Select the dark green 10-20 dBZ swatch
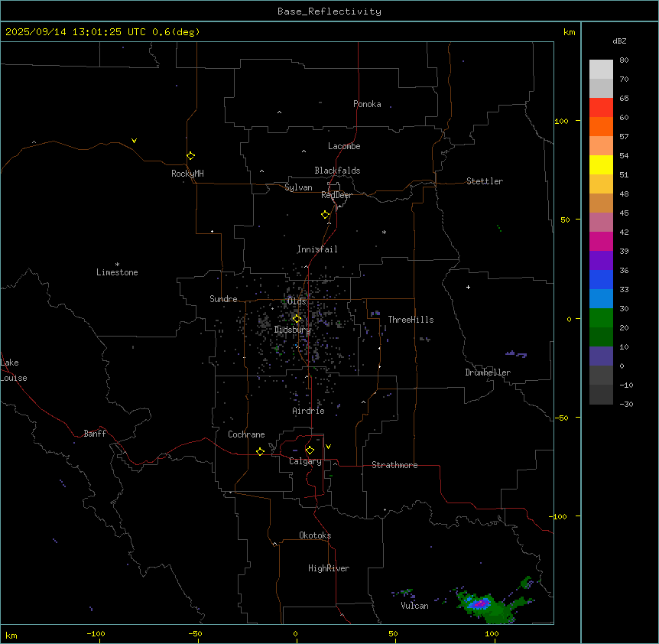 pos(601,337)
